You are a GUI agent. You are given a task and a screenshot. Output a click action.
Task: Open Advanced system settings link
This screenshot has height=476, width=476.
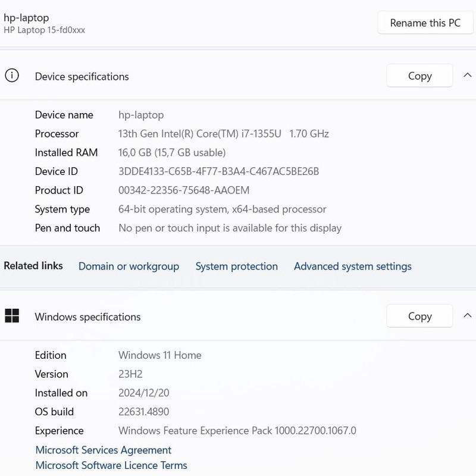point(353,266)
